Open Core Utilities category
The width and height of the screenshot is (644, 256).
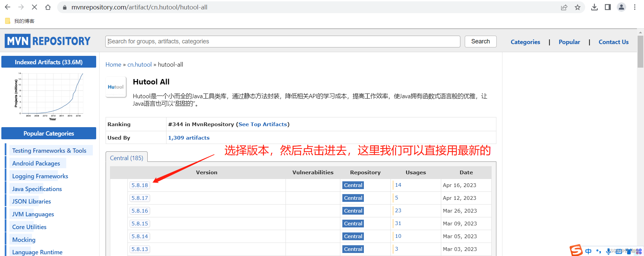click(29, 227)
